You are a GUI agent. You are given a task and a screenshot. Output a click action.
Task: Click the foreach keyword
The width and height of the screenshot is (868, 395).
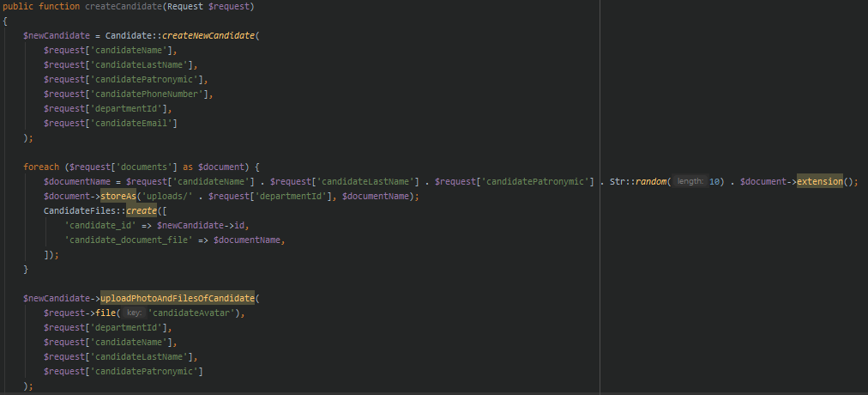43,167
